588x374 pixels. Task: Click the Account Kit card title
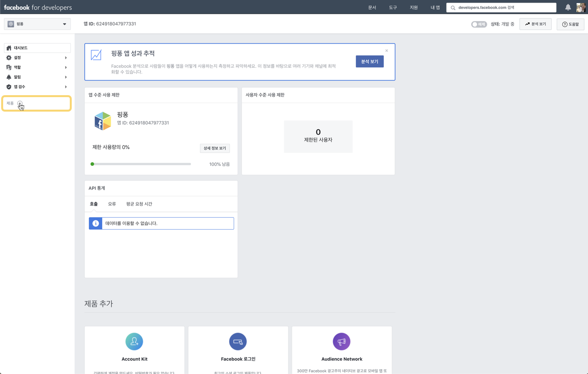[134, 359]
